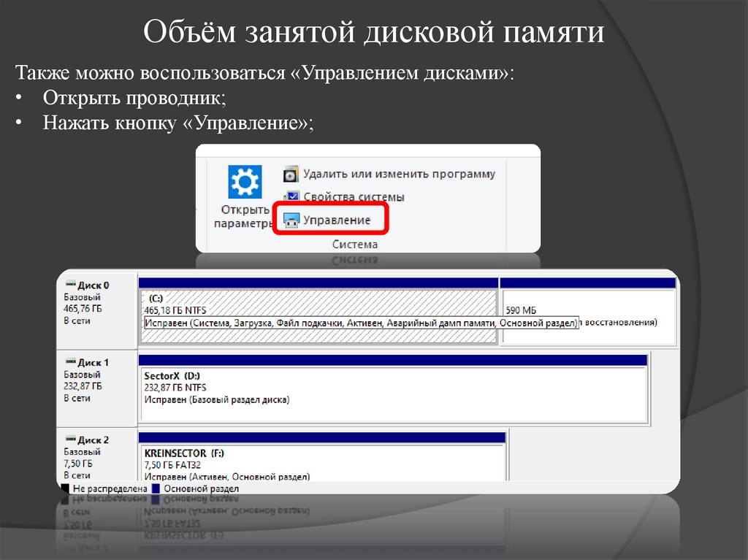The image size is (748, 560).
Task: Click the Управление computer icon
Action: [x=291, y=218]
